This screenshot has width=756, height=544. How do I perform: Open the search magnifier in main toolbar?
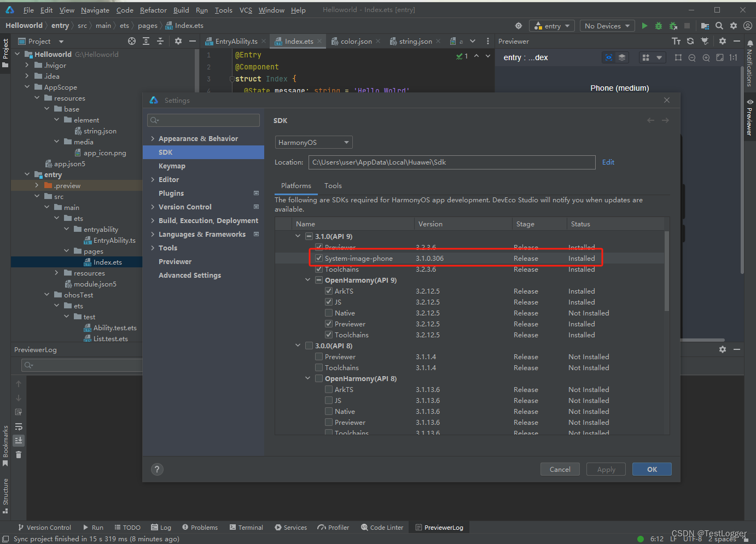click(719, 26)
